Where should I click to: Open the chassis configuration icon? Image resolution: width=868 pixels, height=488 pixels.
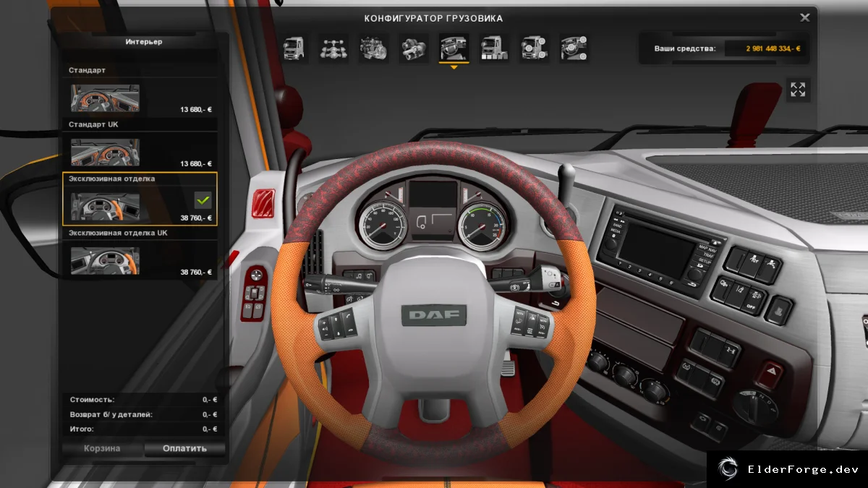[x=334, y=48]
